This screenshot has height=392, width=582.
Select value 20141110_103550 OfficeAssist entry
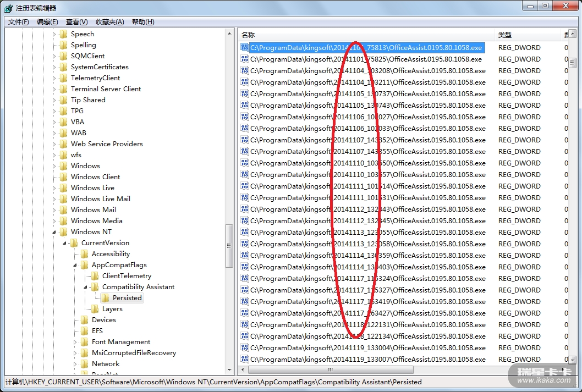coord(368,163)
